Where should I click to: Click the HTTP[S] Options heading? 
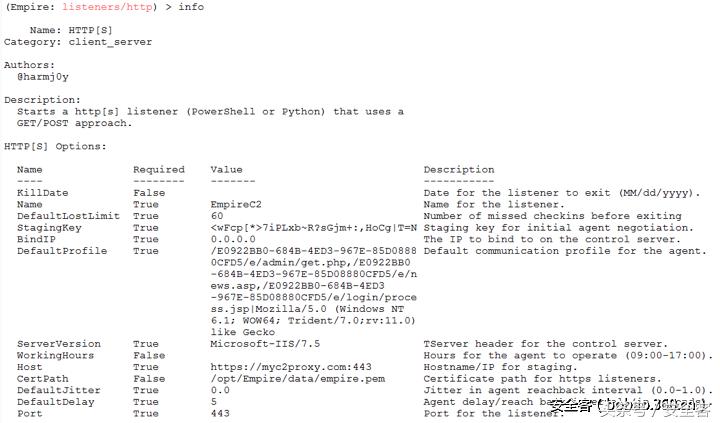(54, 147)
